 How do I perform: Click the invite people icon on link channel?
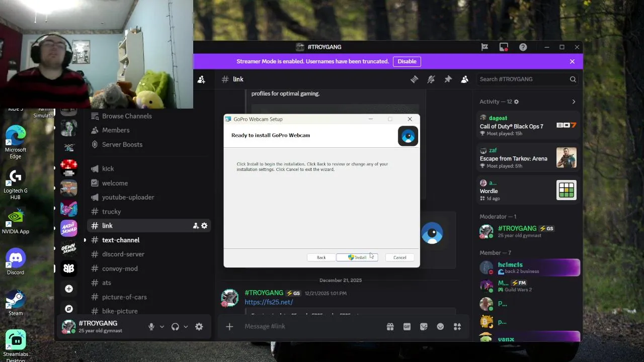click(196, 226)
